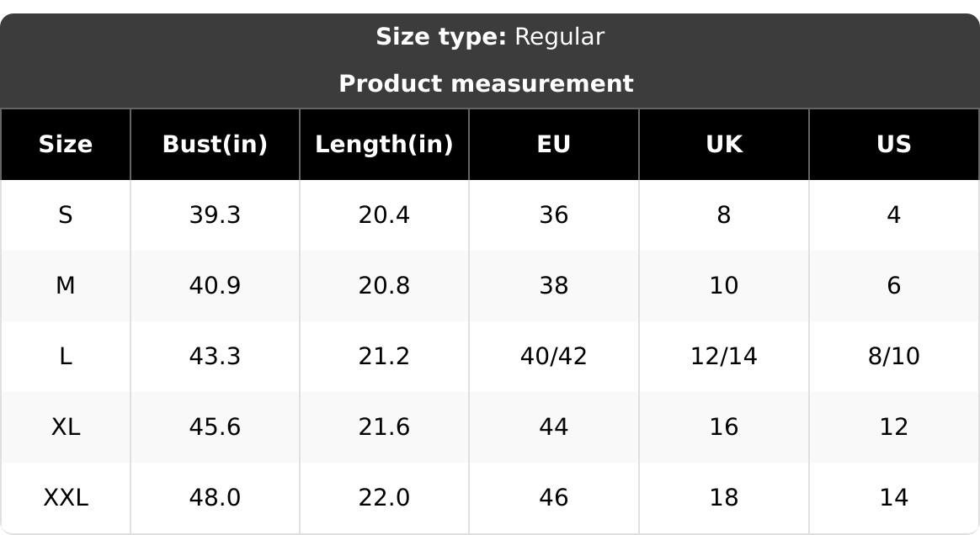Click the Product measurement heading
The width and height of the screenshot is (980, 535).
click(x=487, y=83)
